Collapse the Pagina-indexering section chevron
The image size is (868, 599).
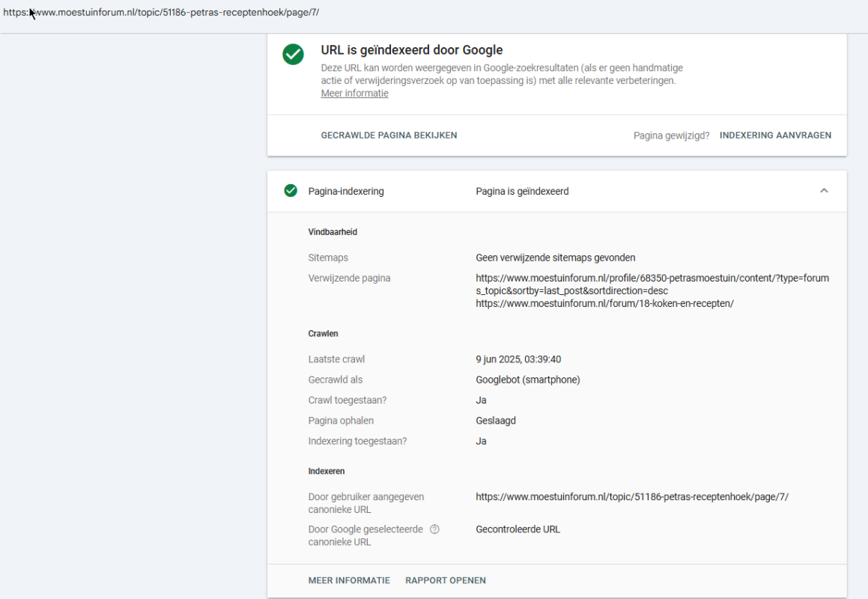tap(824, 191)
